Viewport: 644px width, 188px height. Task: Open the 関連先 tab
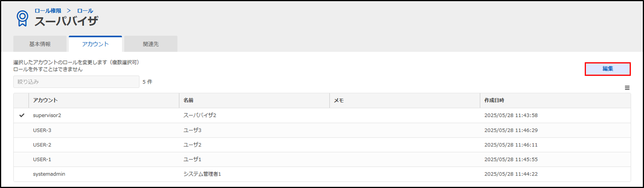click(x=151, y=44)
